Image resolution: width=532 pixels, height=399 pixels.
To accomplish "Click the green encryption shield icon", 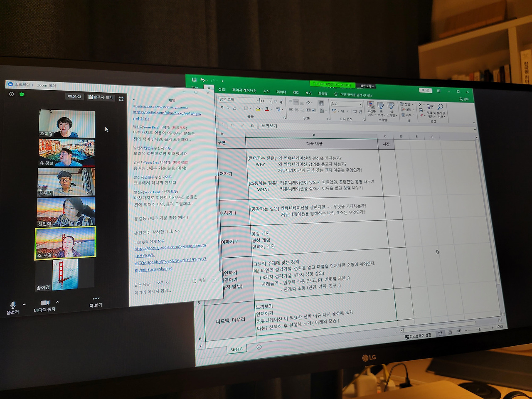I will point(22,94).
